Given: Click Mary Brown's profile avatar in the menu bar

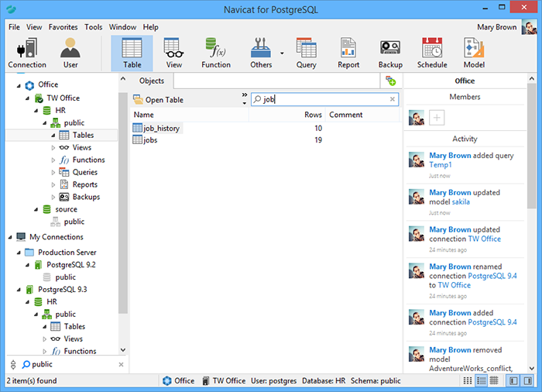Looking at the screenshot, I should coord(529,27).
